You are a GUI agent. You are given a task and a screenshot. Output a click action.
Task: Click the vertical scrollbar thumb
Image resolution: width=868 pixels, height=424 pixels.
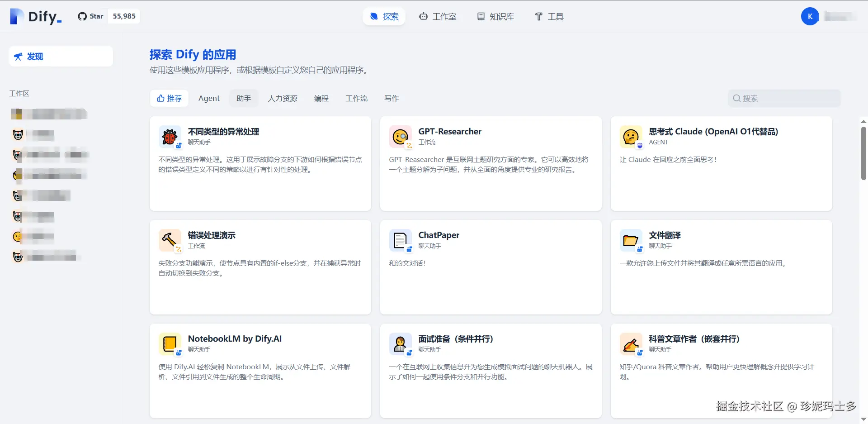tap(863, 153)
